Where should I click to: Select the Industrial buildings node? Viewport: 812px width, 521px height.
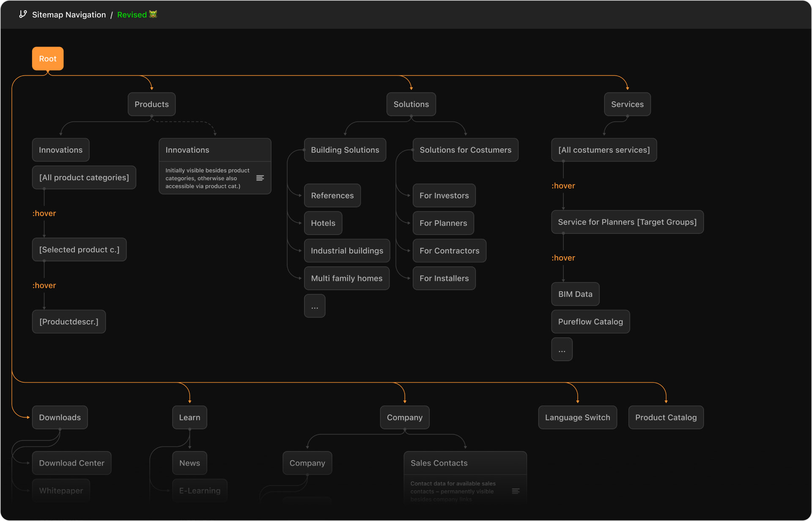pos(347,251)
